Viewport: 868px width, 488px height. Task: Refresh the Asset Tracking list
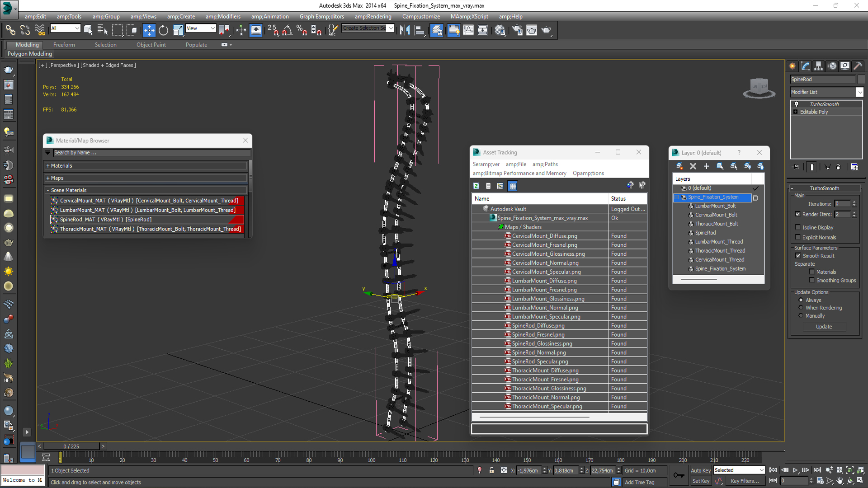click(x=476, y=186)
